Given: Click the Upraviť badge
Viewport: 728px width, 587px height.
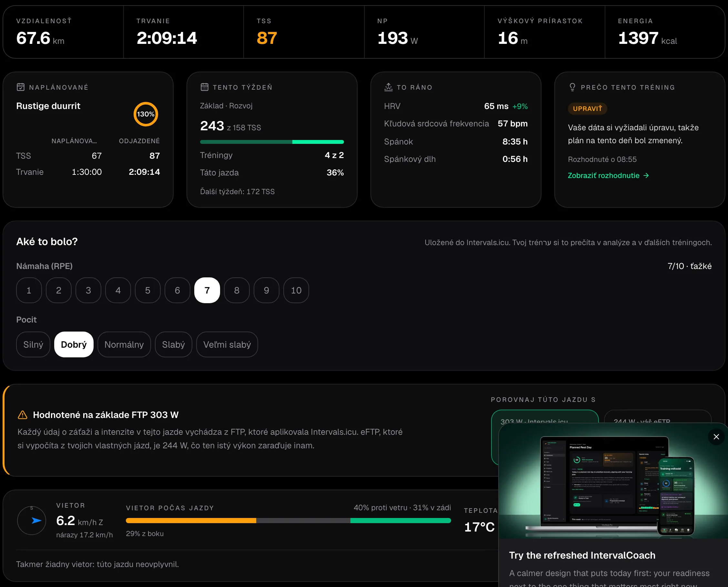Looking at the screenshot, I should tap(587, 109).
